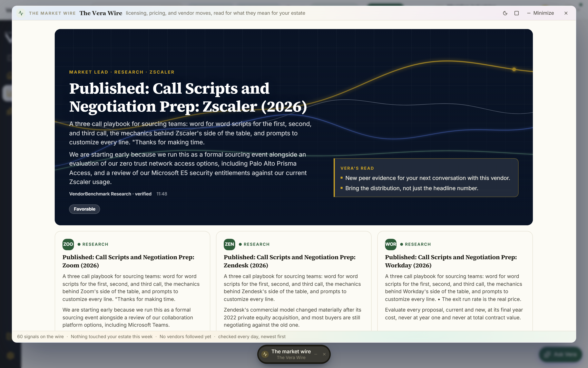
Task: Open the Zendesk (2026) negotiation prep card title
Action: pyautogui.click(x=290, y=261)
